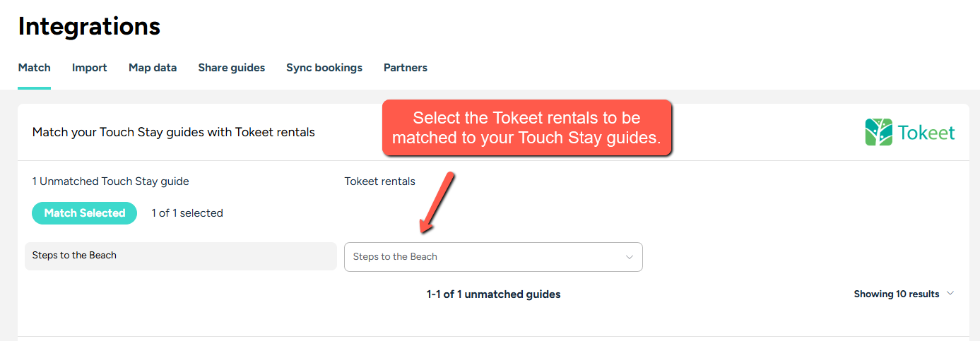Screen dimensions: 980x341
Task: Go to the Map data tab
Action: tap(153, 68)
